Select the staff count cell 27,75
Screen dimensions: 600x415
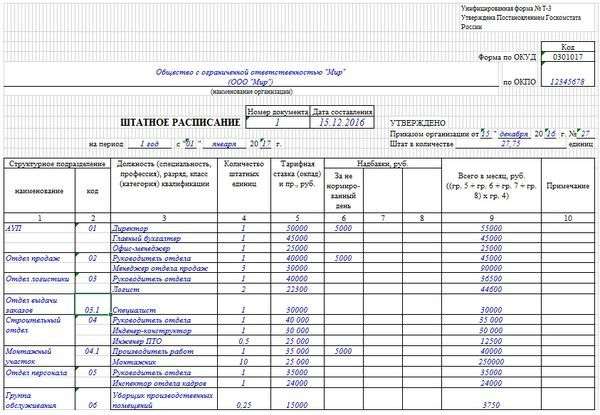pyautogui.click(x=511, y=143)
